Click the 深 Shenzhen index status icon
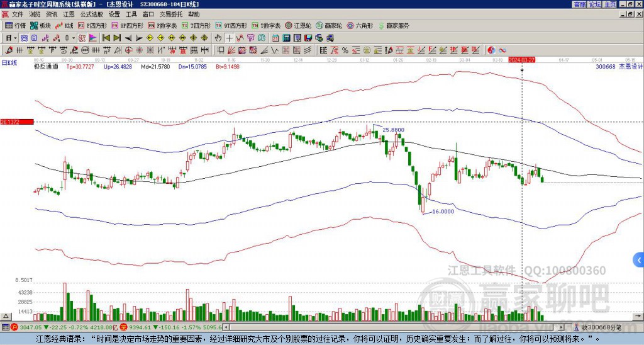The height and width of the screenshot is (345, 644). pyautogui.click(x=123, y=327)
